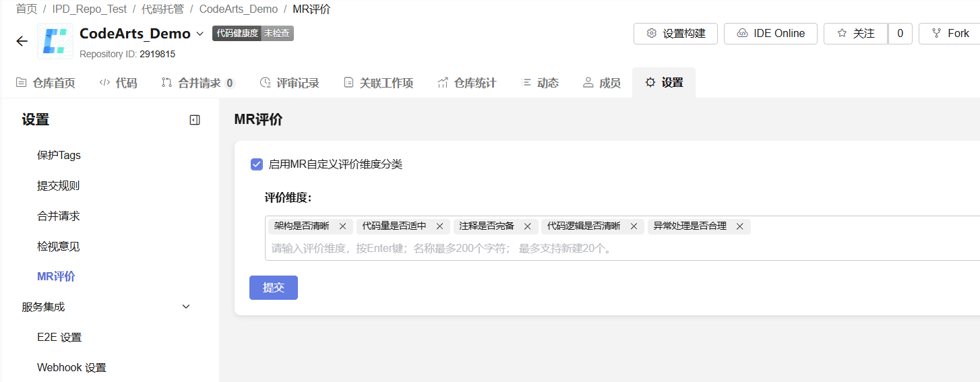Screen dimensions: 980x382
Task: Remove the 架构是否清晰 tag
Action: [342, 226]
